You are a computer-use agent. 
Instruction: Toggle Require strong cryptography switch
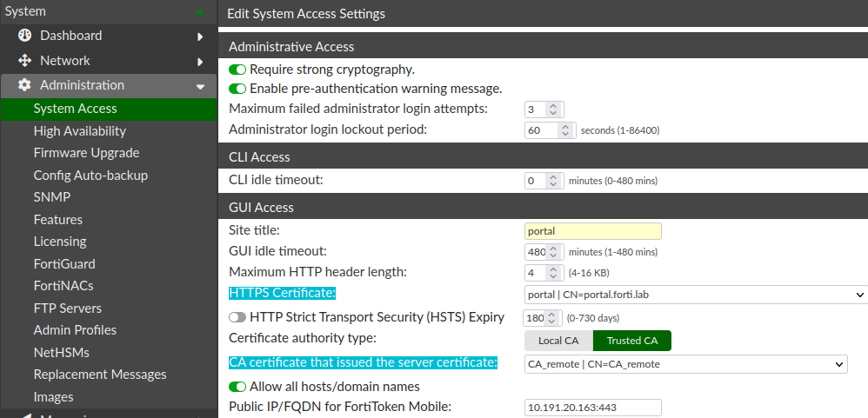pyautogui.click(x=237, y=70)
